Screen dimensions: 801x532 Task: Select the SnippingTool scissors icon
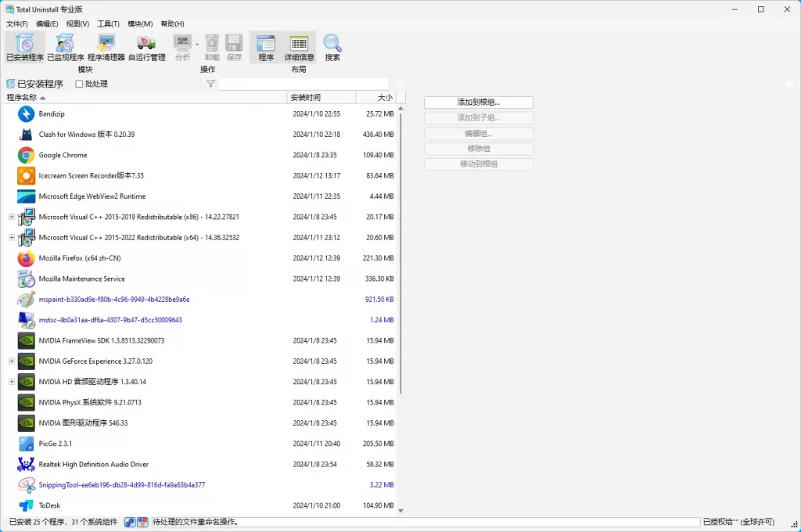pyautogui.click(x=26, y=485)
